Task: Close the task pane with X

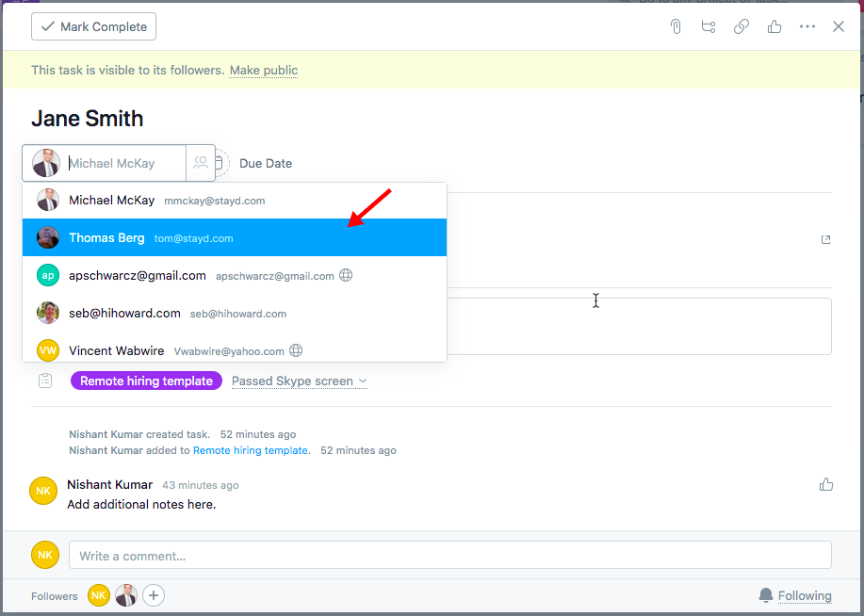Action: 839,26
